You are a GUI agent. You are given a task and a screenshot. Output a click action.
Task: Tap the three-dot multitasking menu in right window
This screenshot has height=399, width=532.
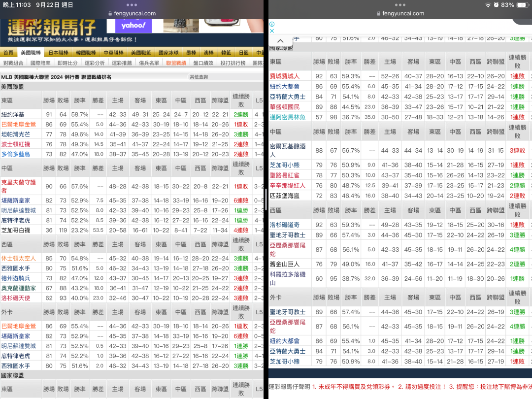pos(400,5)
